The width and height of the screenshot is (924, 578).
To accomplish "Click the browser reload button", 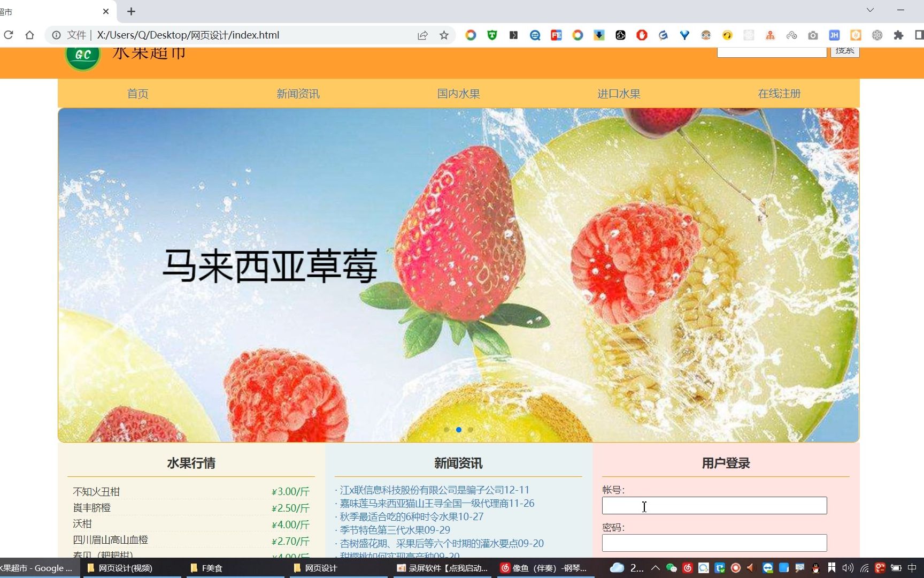I will (x=9, y=35).
